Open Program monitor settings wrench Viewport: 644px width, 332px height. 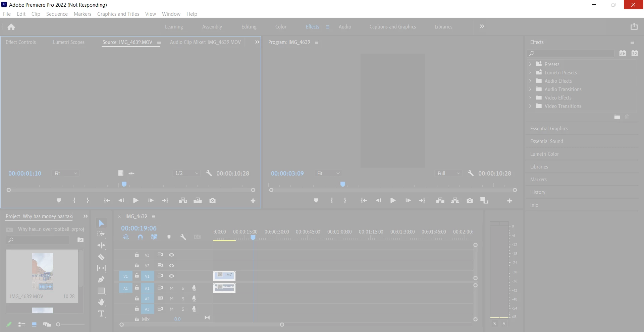tap(471, 173)
